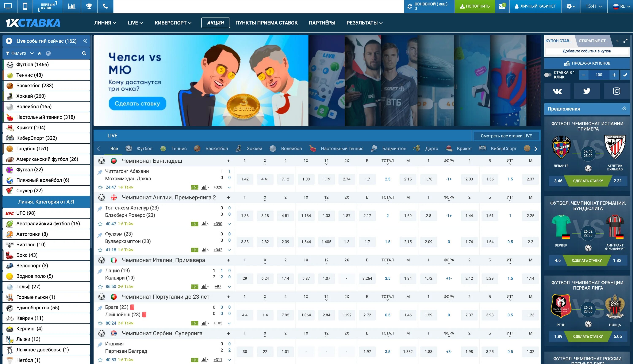This screenshot has width=633, height=364.
Task: Open the time 15:41 dropdown
Action: pos(594,6)
